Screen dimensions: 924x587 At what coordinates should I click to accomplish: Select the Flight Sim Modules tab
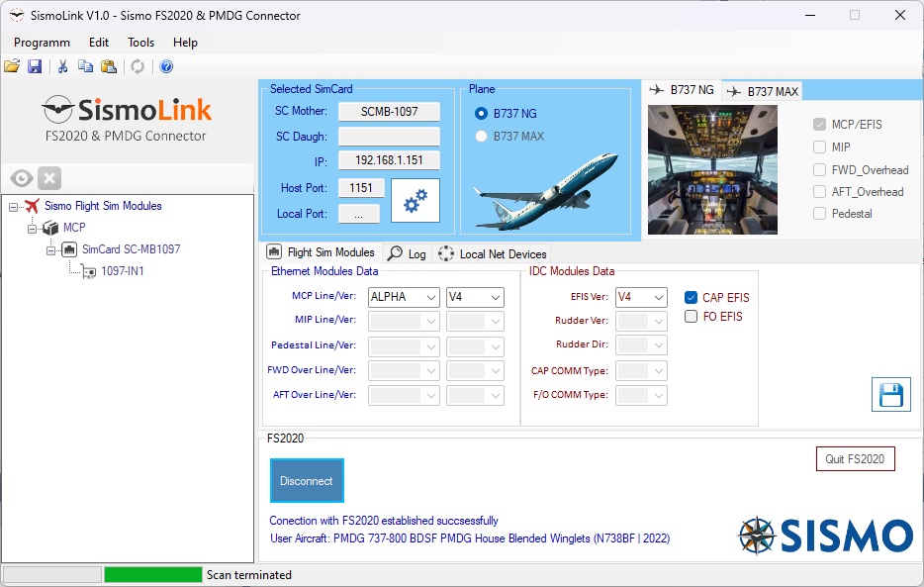click(322, 252)
